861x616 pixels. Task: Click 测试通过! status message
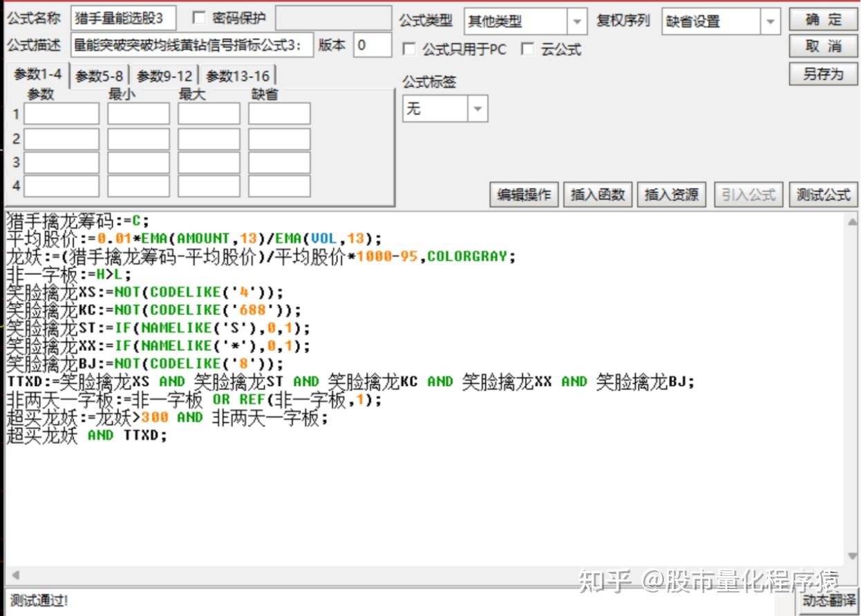click(39, 601)
